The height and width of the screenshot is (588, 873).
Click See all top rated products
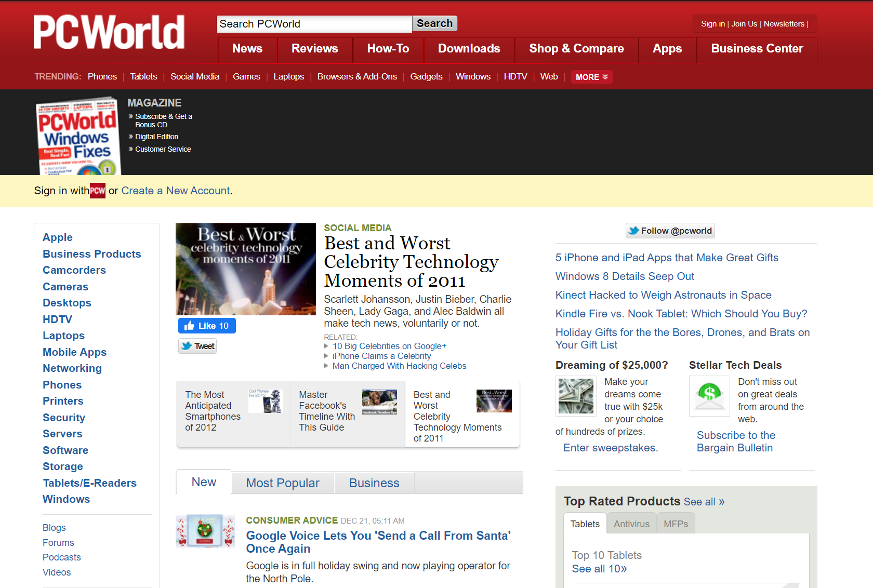[x=704, y=502]
